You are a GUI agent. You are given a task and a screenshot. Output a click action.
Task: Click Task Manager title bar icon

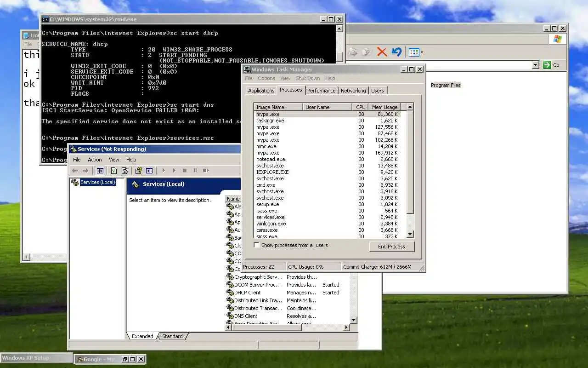tap(247, 69)
